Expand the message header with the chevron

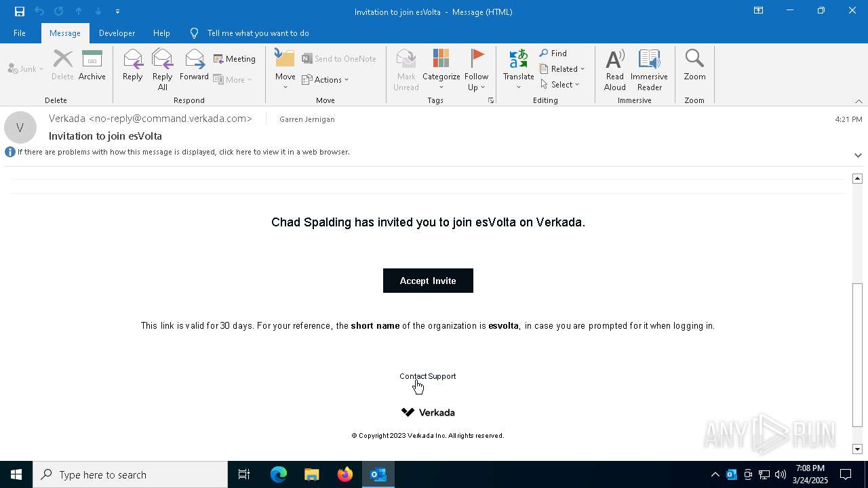coord(858,155)
